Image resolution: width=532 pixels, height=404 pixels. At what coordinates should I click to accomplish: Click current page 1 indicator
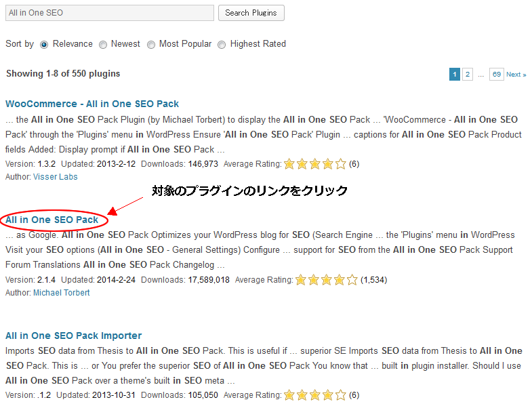click(x=455, y=75)
